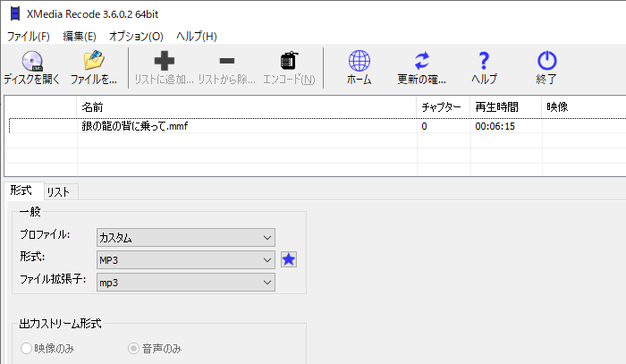This screenshot has height=364, width=626.
Task: Quit using the 終了 power icon
Action: click(546, 61)
